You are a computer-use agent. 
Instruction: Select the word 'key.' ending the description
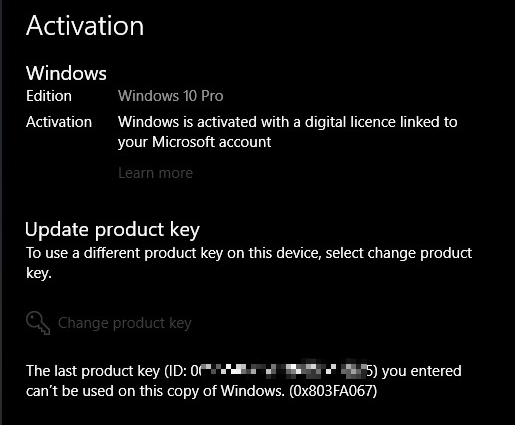39,273
